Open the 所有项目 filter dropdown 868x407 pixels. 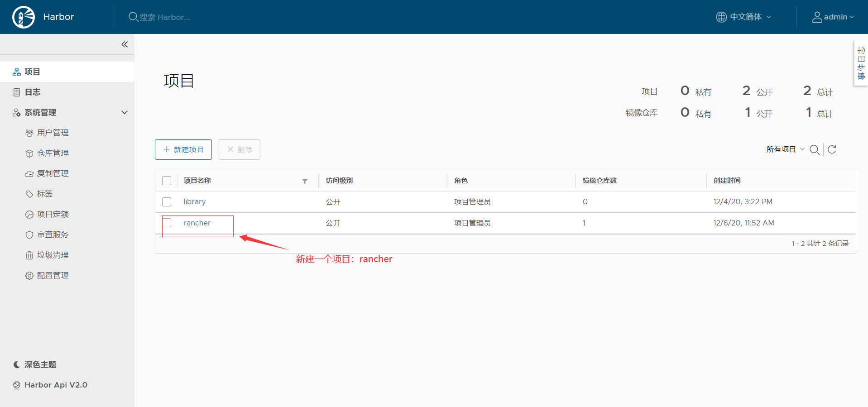pyautogui.click(x=786, y=149)
